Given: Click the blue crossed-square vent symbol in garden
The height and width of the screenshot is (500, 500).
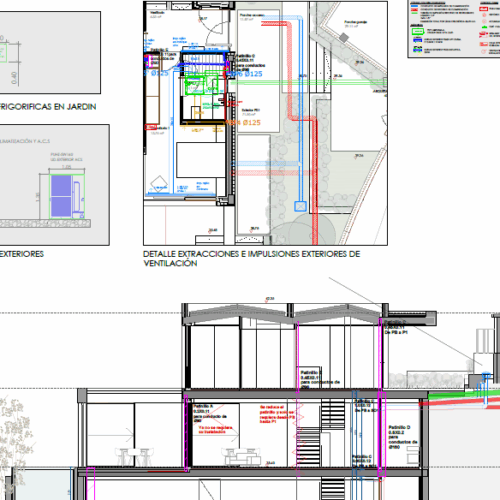Looking at the screenshot, I should pyautogui.click(x=300, y=206).
